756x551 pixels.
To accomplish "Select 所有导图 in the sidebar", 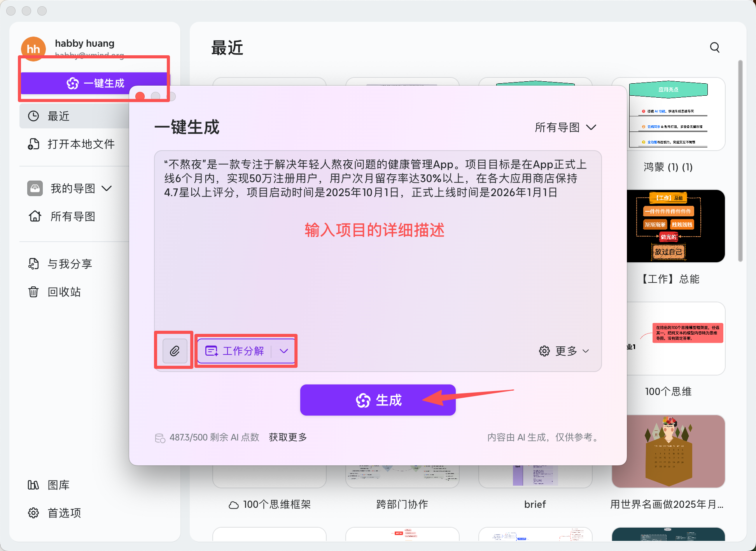I will 72,216.
